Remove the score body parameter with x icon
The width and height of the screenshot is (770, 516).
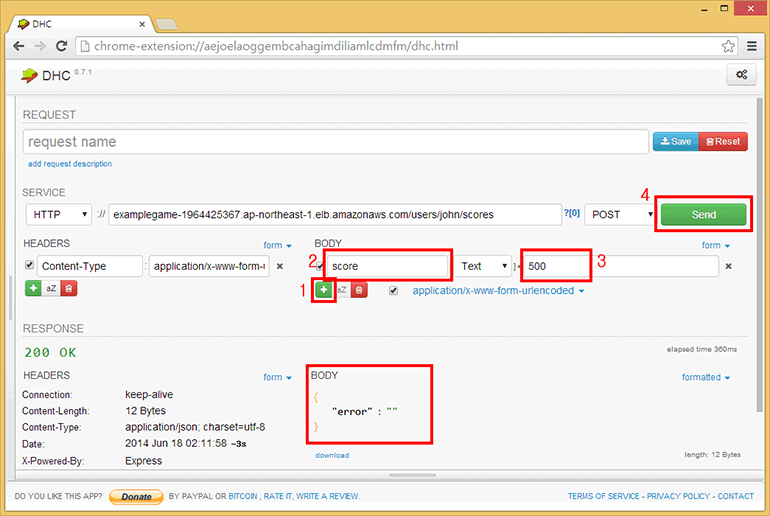[728, 266]
